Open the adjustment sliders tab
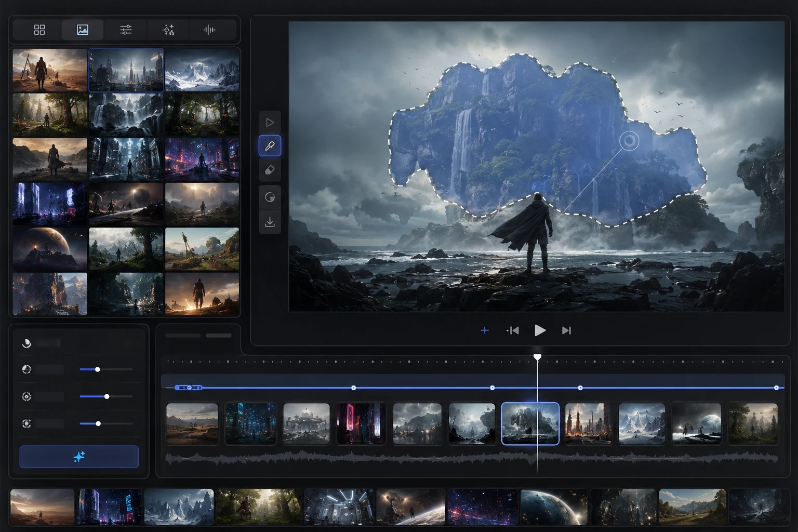This screenshot has height=532, width=798. pos(126,30)
